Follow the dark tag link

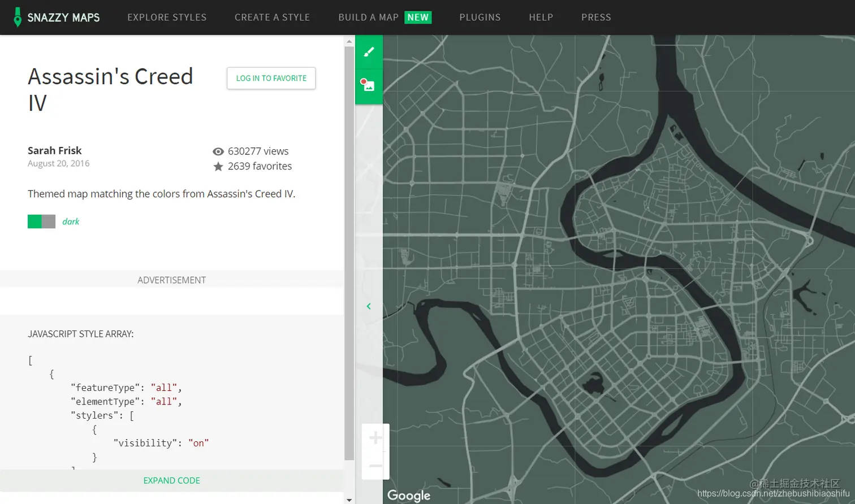pos(71,221)
